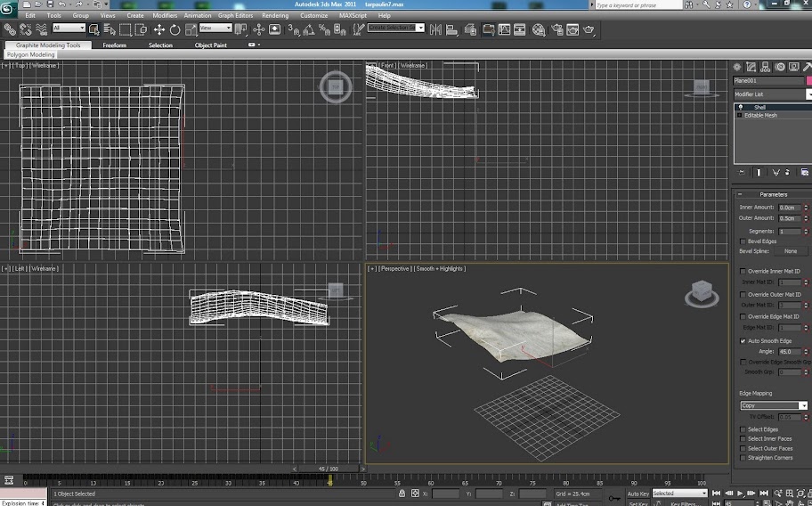812x506 pixels.
Task: Click the Bevel Spline None button
Action: (790, 251)
